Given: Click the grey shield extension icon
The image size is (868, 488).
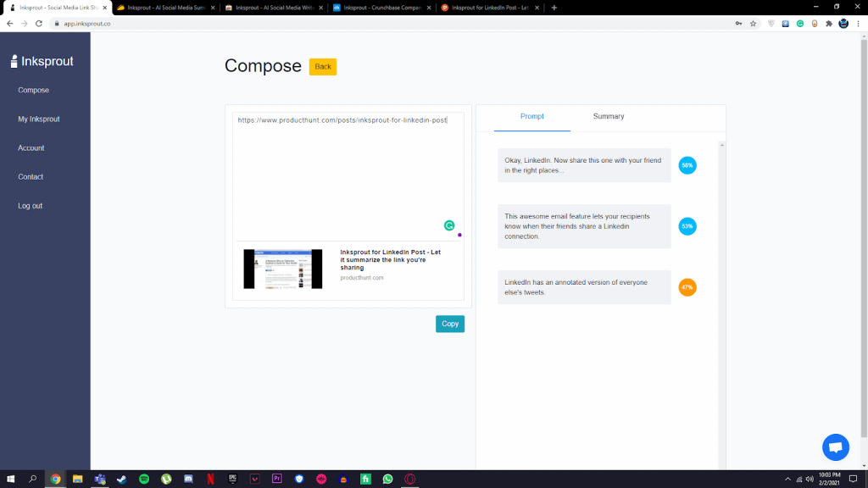Looking at the screenshot, I should pyautogui.click(x=771, y=24).
